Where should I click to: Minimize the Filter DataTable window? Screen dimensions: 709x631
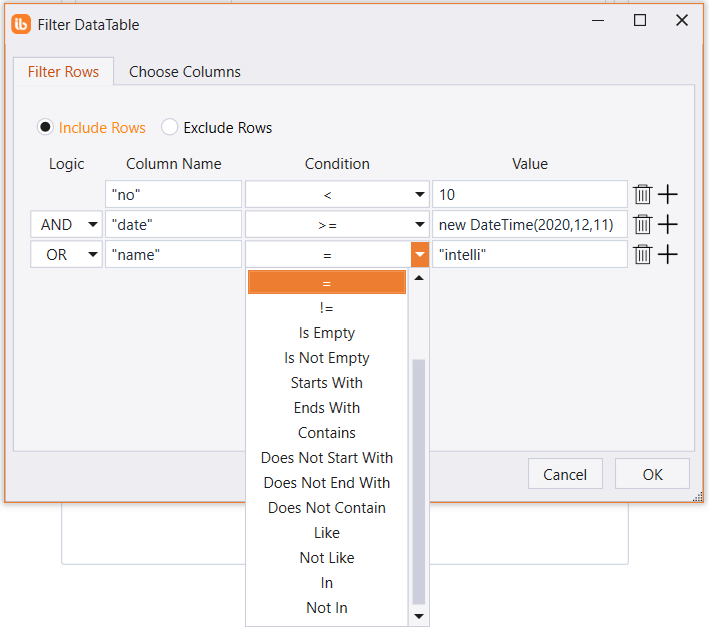pos(598,20)
